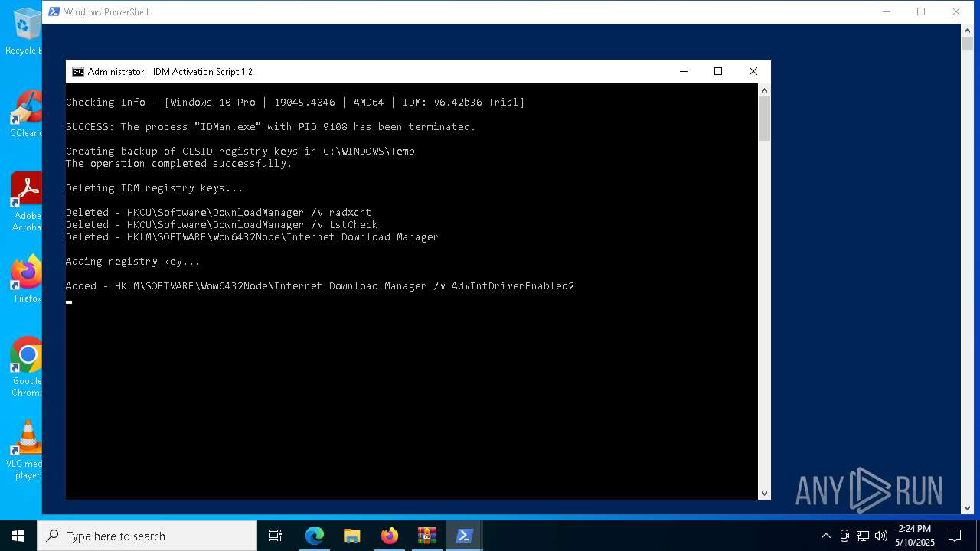Click the PowerShell window scroll-up arrow
This screenshot has height=551, width=980.
point(968,30)
